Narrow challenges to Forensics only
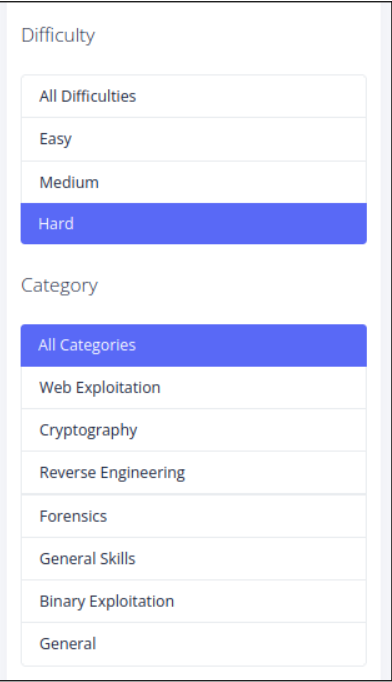The height and width of the screenshot is (682, 392). click(x=194, y=516)
